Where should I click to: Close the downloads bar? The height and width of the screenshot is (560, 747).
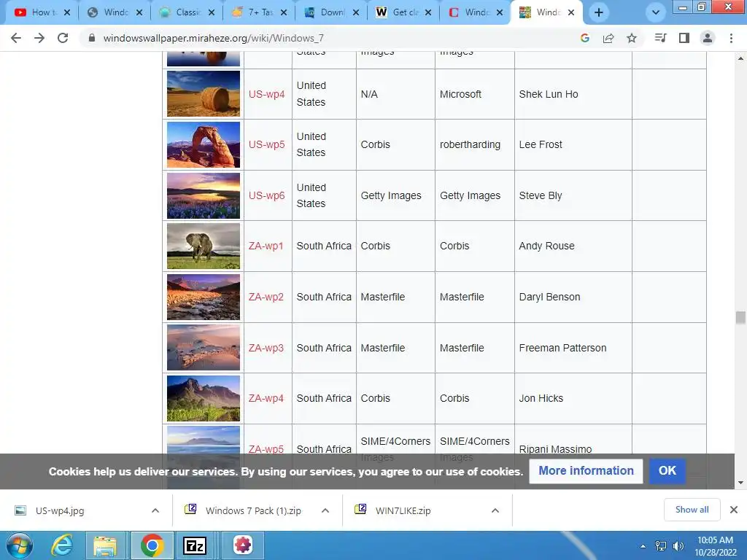coord(734,510)
